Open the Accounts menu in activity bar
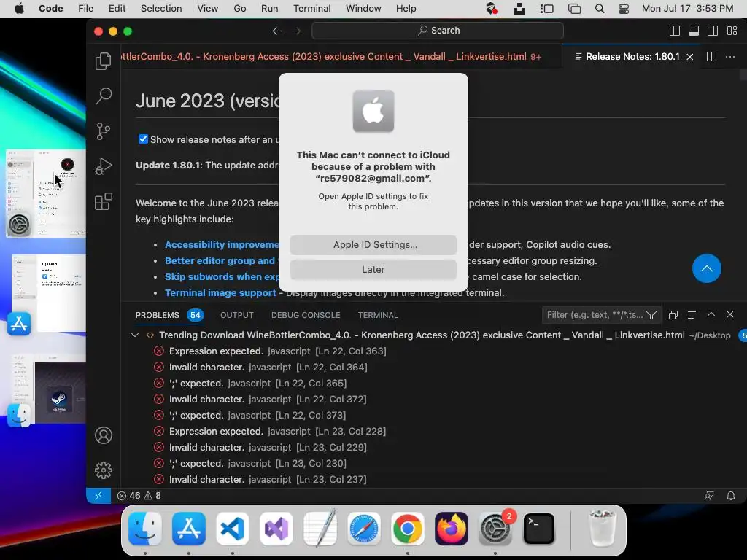 point(104,435)
